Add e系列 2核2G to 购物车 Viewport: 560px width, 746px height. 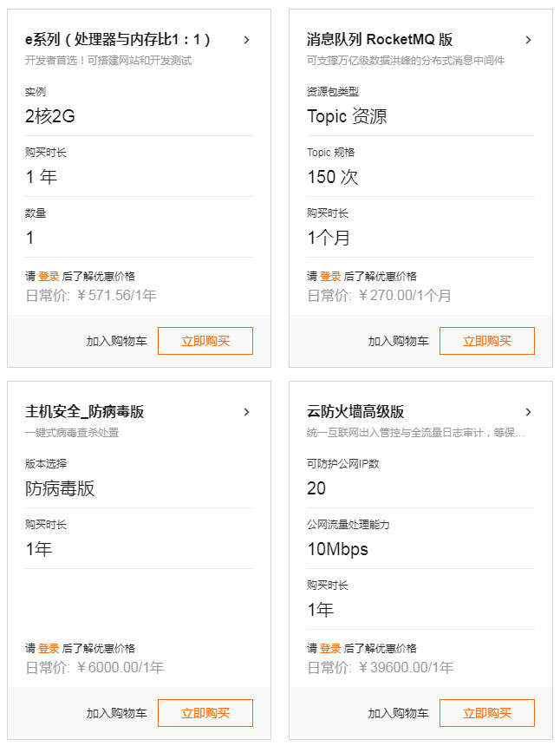point(116,341)
